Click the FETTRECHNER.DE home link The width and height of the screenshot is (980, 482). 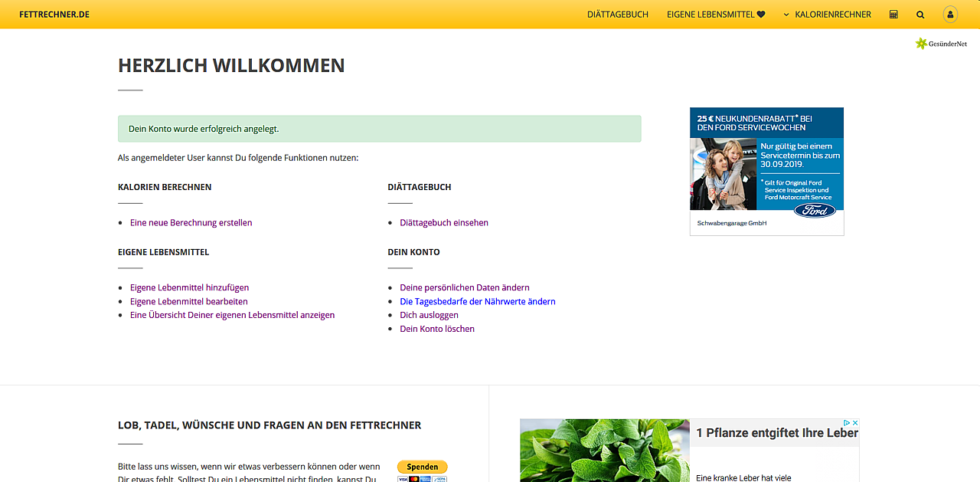[54, 14]
